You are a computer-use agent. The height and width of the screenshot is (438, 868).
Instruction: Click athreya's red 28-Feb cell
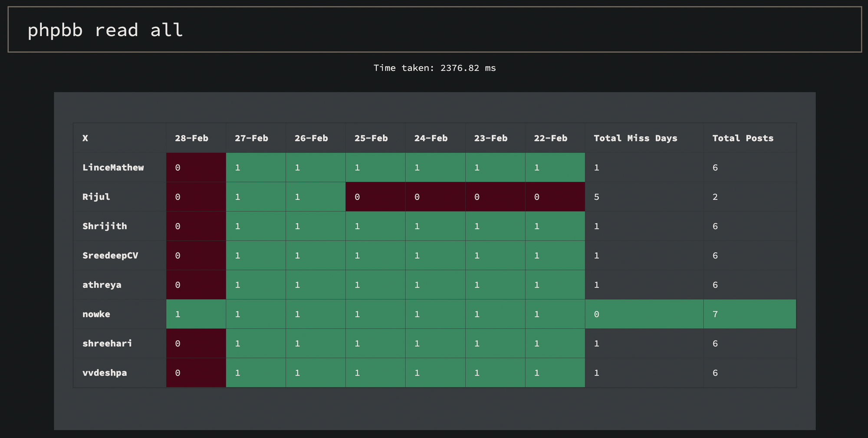[196, 285]
